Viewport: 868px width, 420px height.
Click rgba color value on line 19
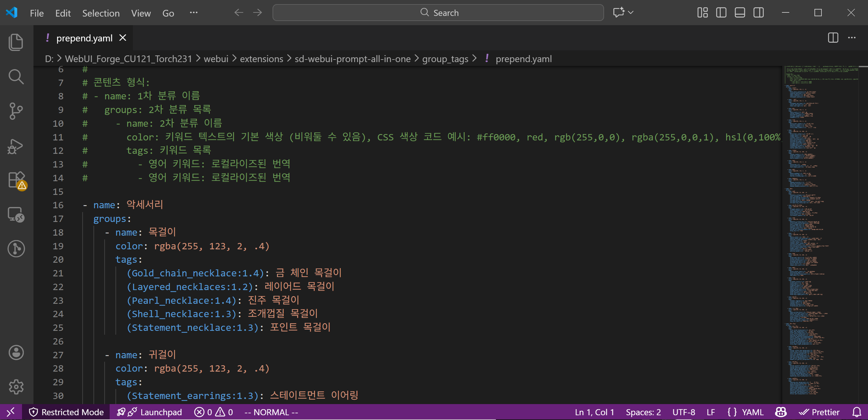(212, 246)
